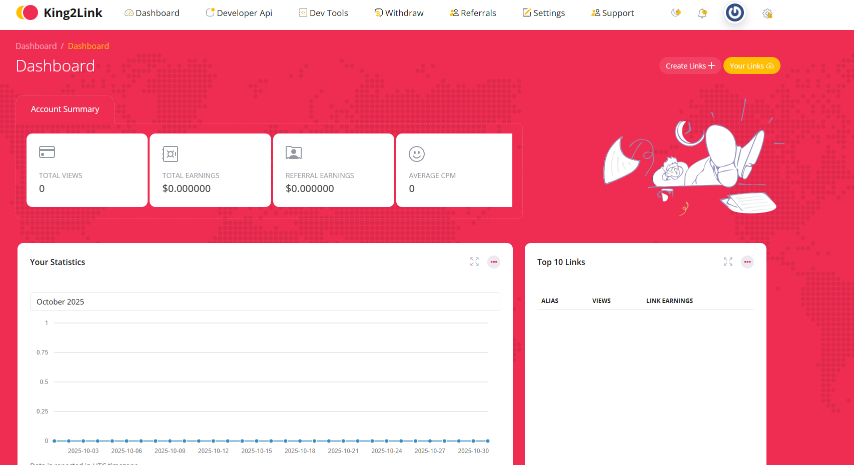Click the King2Link logo

pos(60,13)
